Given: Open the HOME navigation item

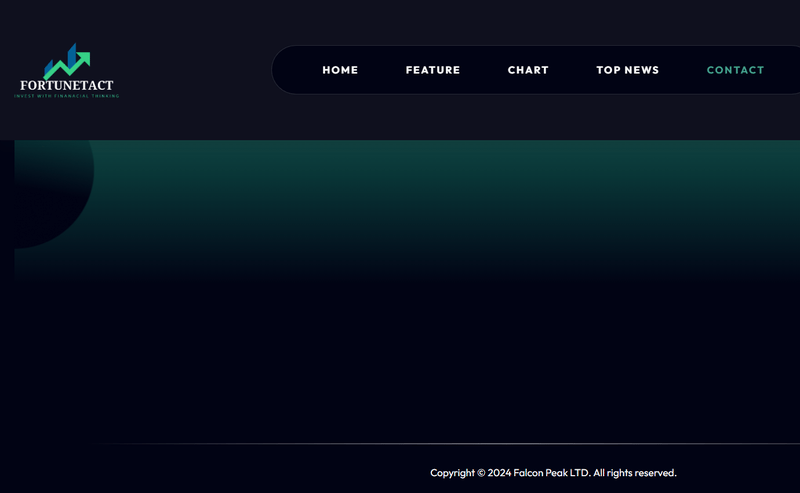Looking at the screenshot, I should [x=340, y=70].
